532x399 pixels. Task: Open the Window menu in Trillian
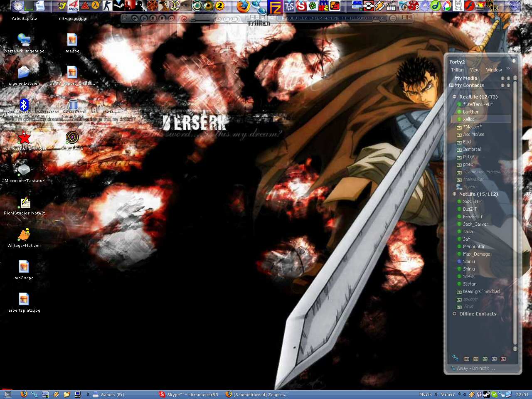494,70
